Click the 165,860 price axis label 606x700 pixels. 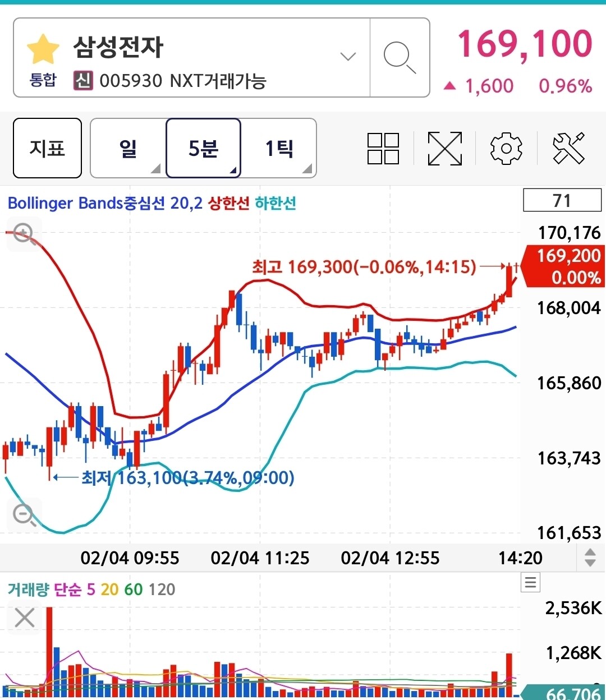[569, 383]
